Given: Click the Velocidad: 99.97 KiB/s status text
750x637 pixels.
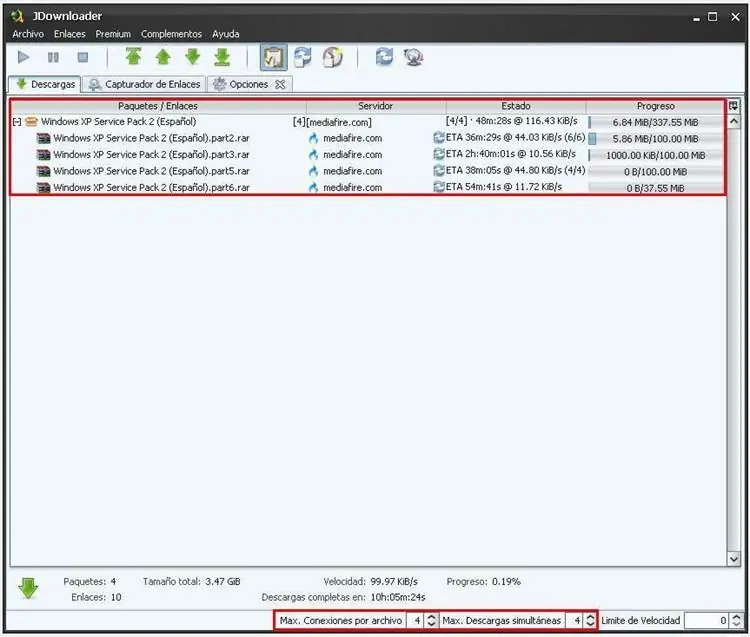Looking at the screenshot, I should coord(371,582).
